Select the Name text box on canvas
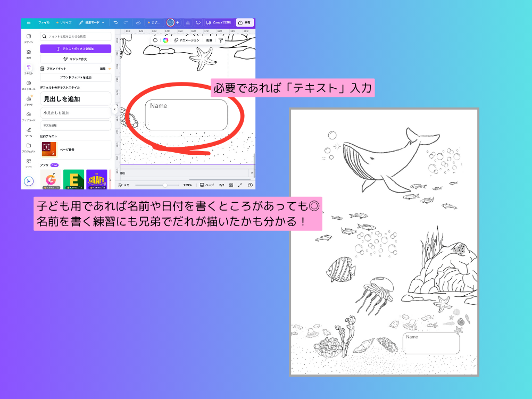The height and width of the screenshot is (399, 532). click(x=186, y=115)
